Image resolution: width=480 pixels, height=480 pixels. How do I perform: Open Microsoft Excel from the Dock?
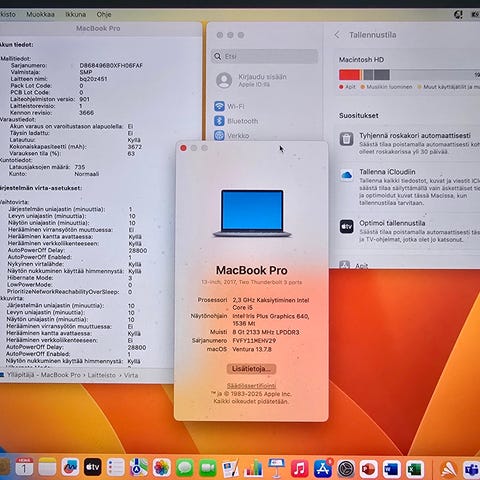(x=414, y=468)
